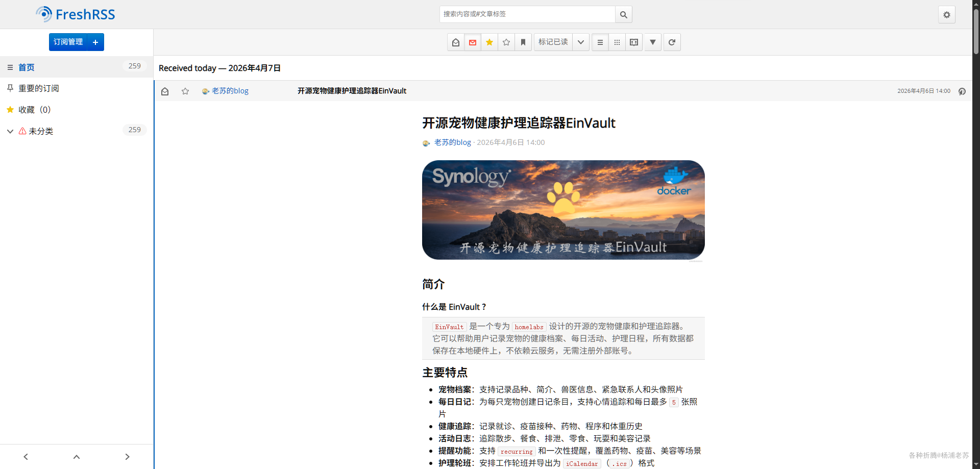
Task: Focus the 搜索内容或#文章标签 search field
Action: (527, 14)
